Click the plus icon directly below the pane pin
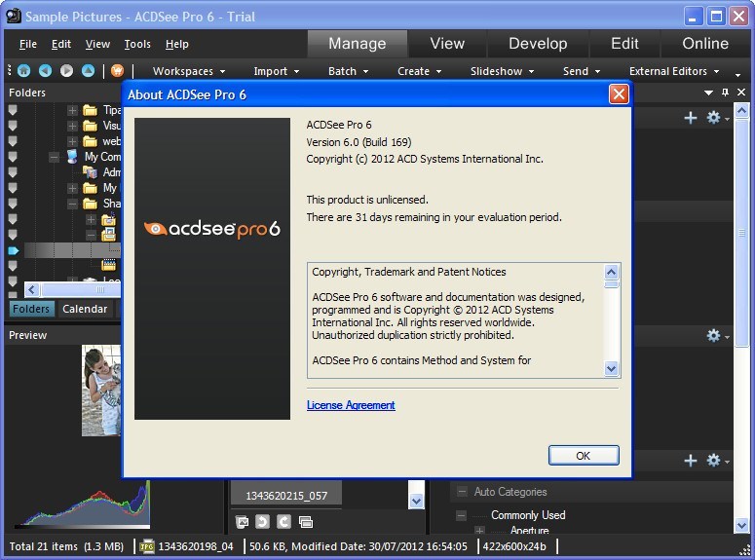Viewport: 755px width, 560px height. coord(691,118)
